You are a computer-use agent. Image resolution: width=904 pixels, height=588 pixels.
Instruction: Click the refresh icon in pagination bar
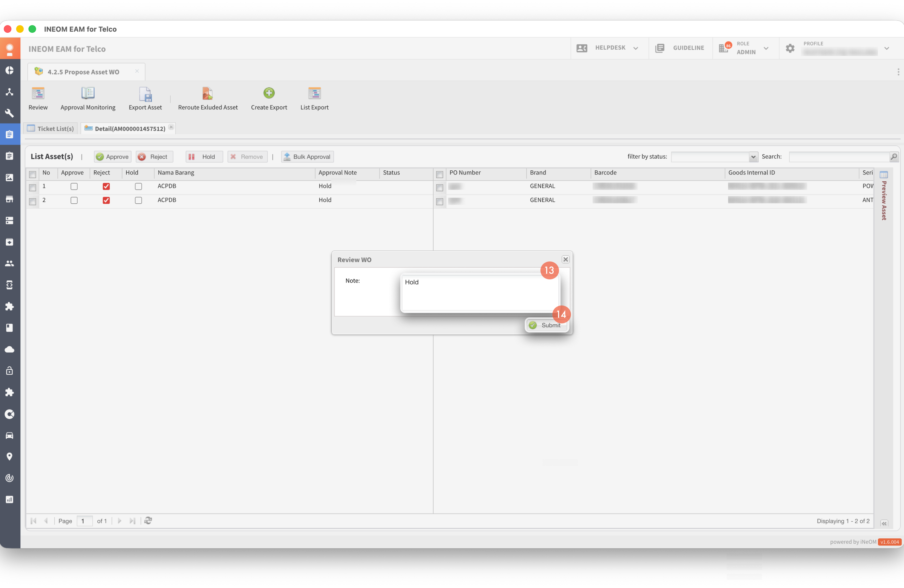[148, 520]
